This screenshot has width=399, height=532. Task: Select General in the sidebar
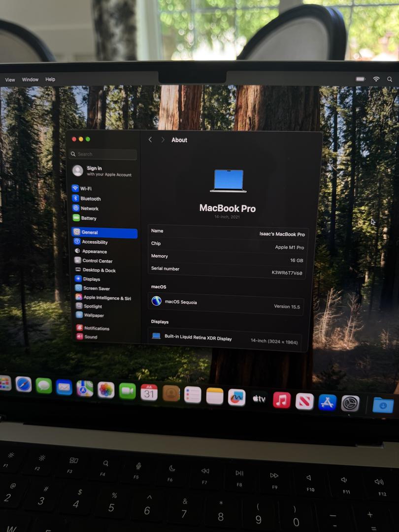[x=104, y=233]
